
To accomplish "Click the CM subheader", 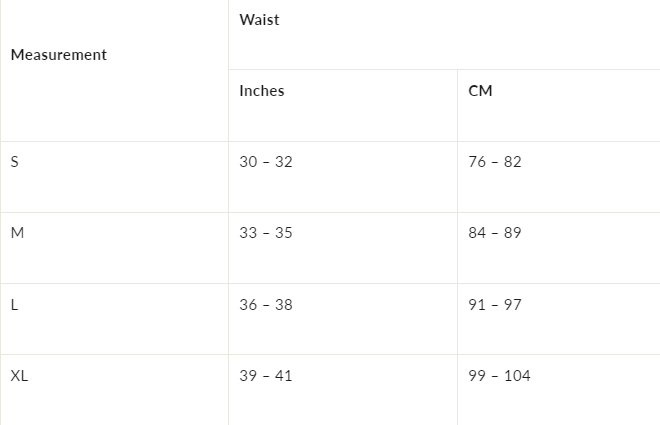I will (480, 91).
